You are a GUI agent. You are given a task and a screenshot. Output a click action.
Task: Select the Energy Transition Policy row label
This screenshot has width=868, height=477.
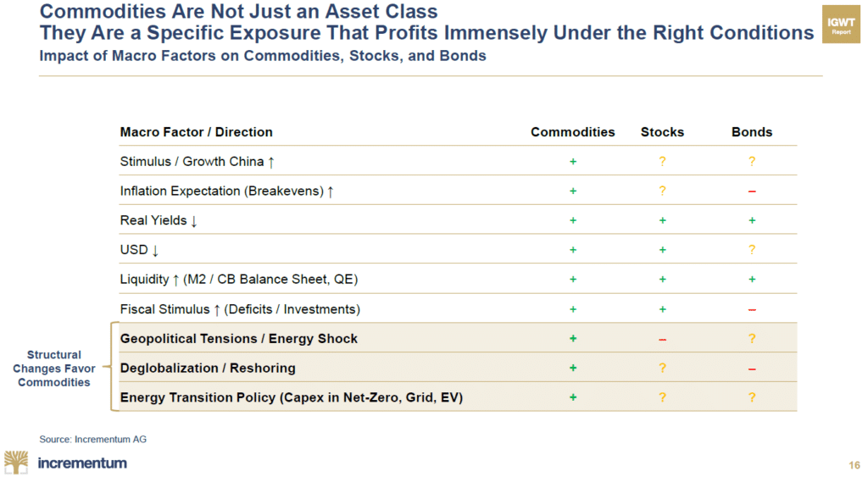point(292,397)
